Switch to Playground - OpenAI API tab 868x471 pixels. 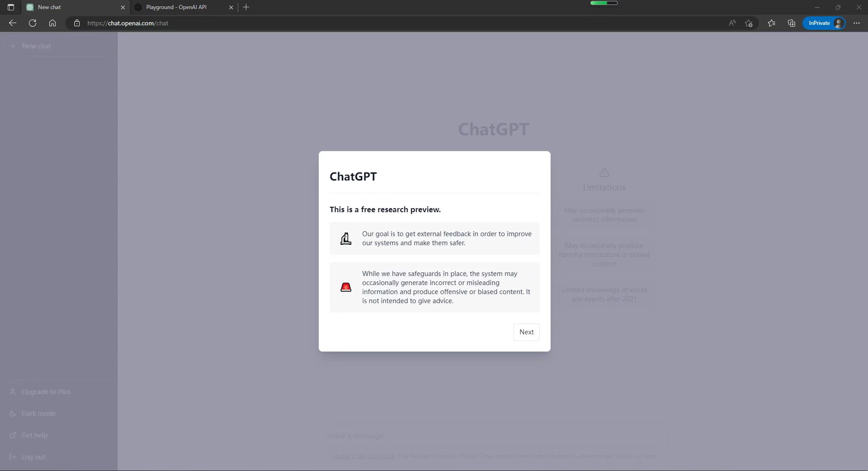(176, 7)
